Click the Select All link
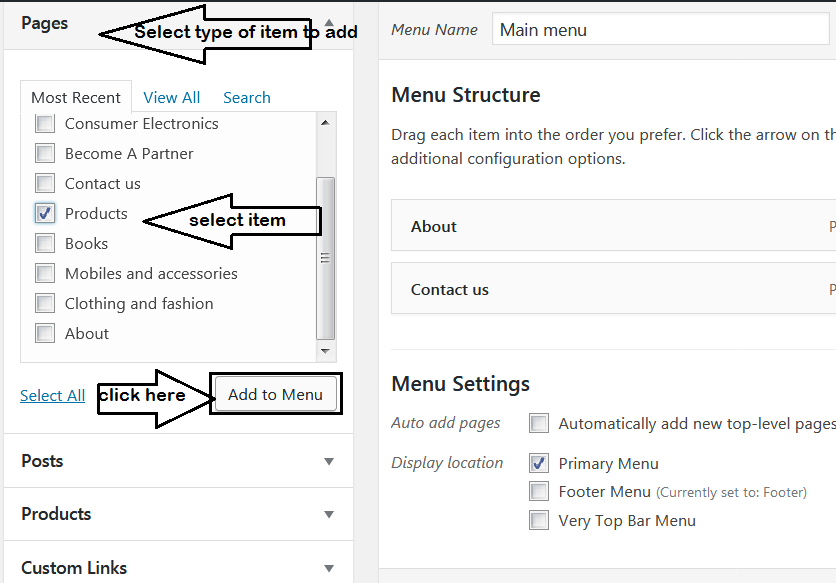This screenshot has height=583, width=836. click(x=52, y=395)
